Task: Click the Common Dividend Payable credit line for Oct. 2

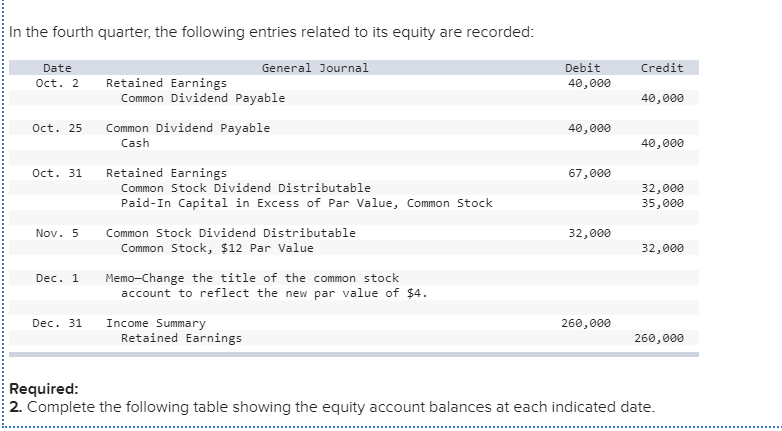Action: click(x=203, y=98)
